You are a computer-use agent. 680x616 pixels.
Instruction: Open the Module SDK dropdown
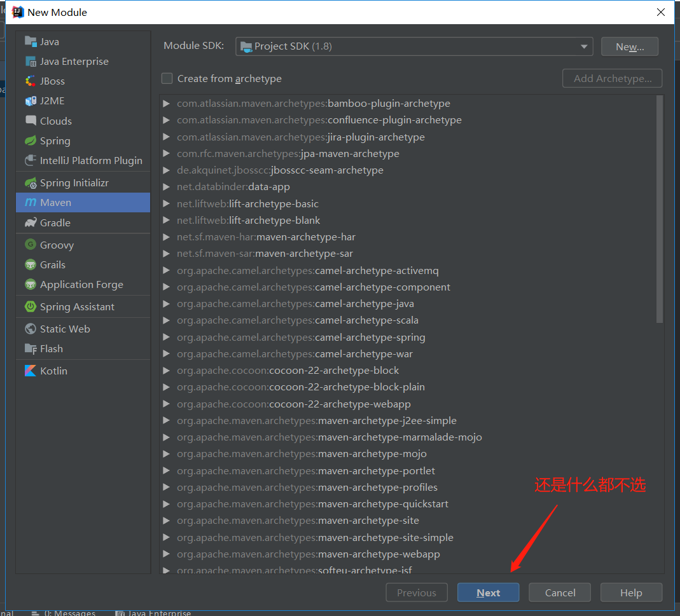pyautogui.click(x=414, y=46)
